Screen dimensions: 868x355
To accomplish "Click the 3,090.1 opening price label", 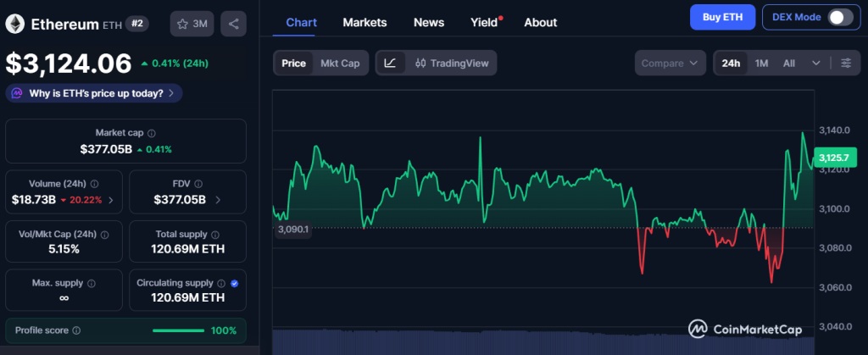I will pos(292,229).
